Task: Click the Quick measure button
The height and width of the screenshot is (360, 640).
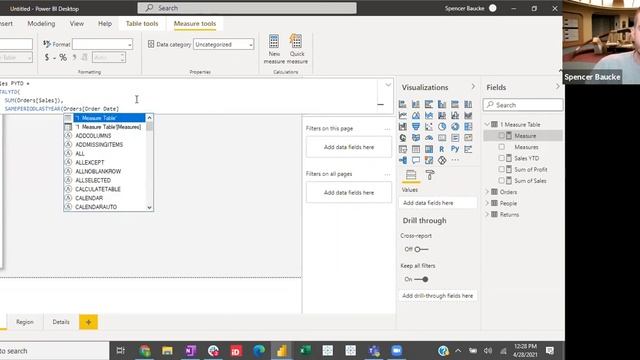Action: tap(297, 49)
